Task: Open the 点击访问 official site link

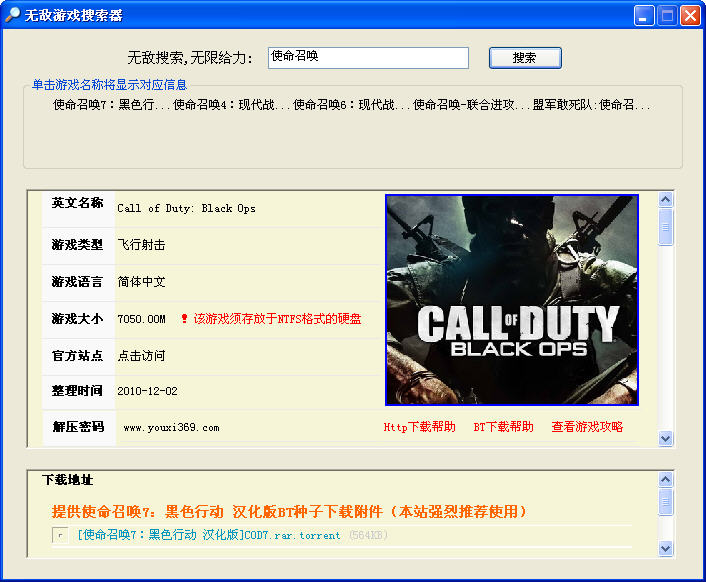Action: coord(141,356)
